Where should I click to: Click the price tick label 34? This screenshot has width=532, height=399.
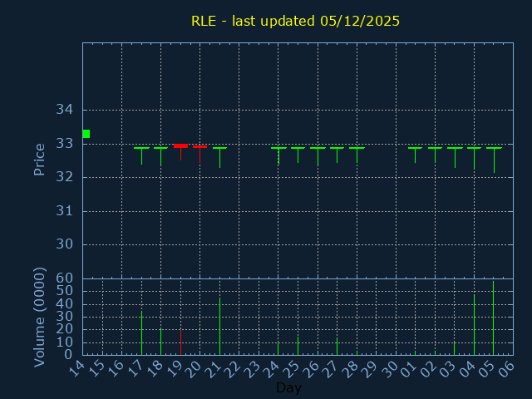pos(64,110)
